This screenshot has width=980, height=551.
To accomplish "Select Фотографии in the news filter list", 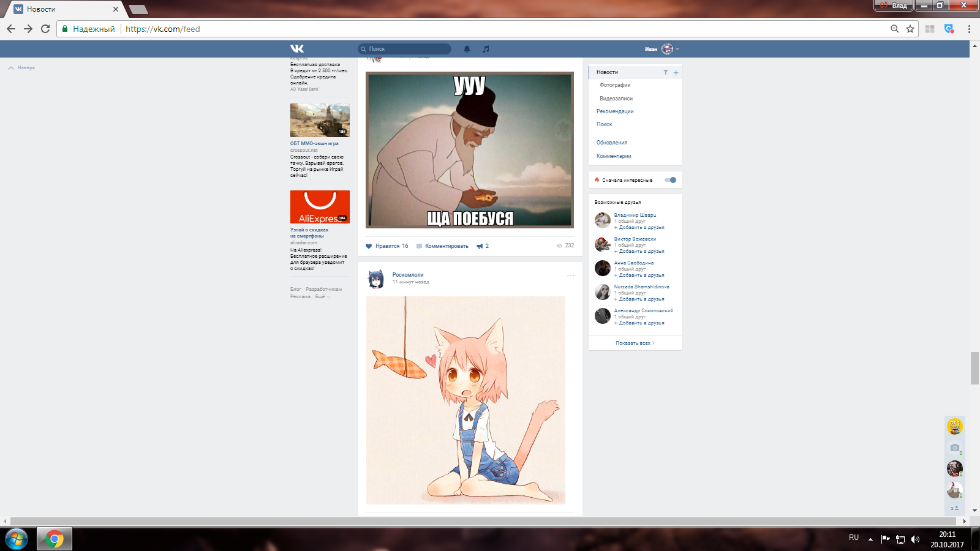I will pyautogui.click(x=615, y=85).
